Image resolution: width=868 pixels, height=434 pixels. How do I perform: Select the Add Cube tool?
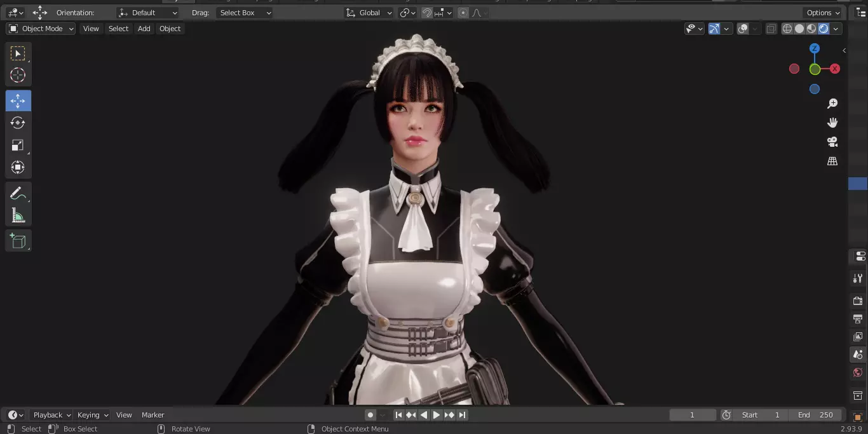pos(18,241)
